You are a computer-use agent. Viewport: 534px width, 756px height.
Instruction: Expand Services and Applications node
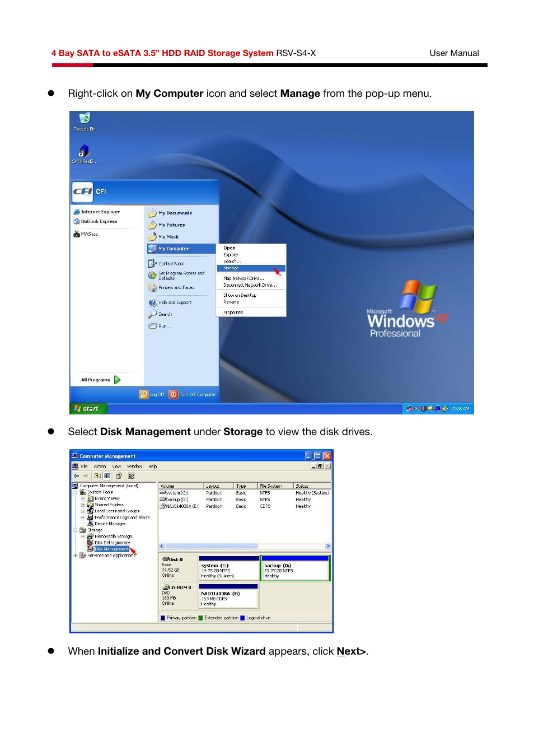coord(76,556)
